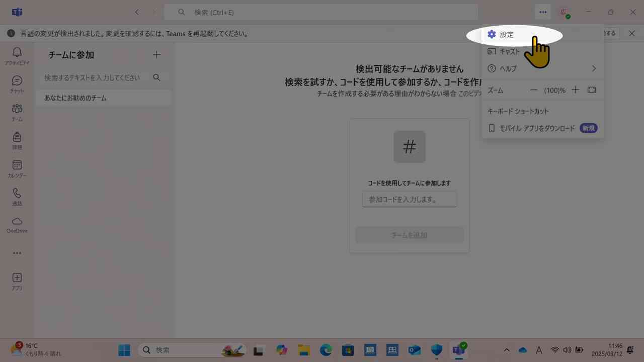Increase zoom with the plus stepper
Screen dimensions: 644x362
[575, 89]
